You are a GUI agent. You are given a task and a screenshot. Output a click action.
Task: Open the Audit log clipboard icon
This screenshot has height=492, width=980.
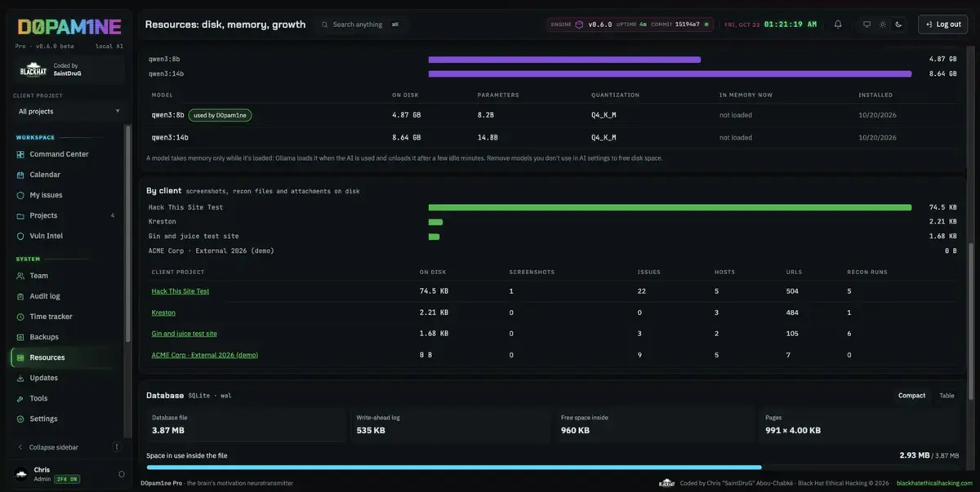tap(21, 296)
